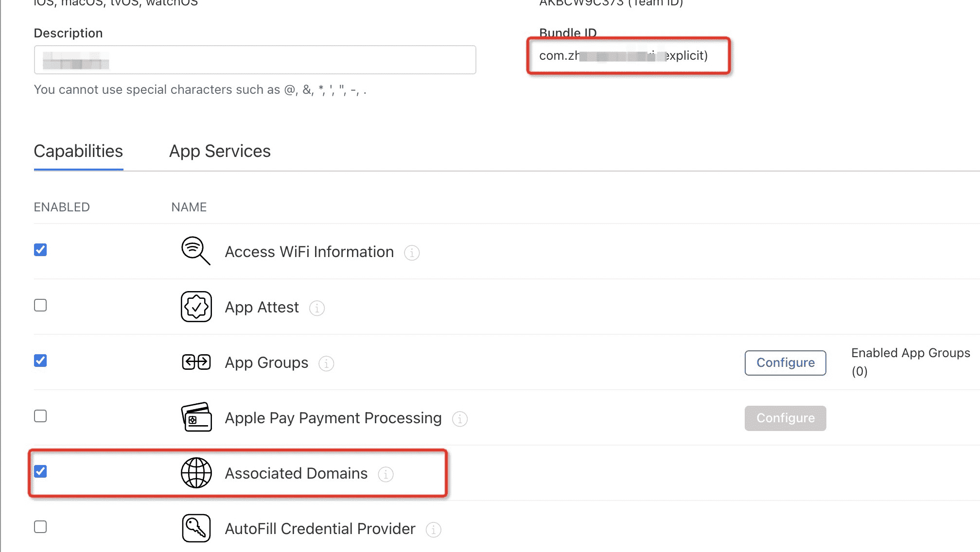Click the grayed Configure button for Apple Pay
980x552 pixels.
(785, 418)
